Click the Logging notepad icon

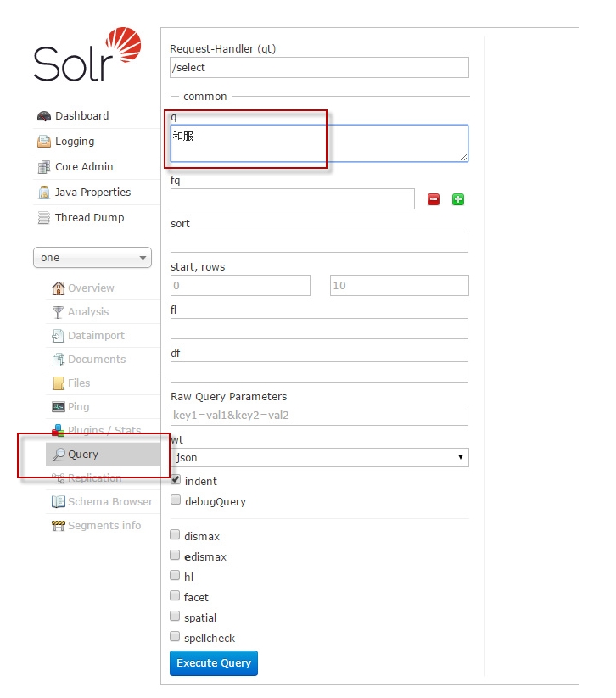click(44, 142)
